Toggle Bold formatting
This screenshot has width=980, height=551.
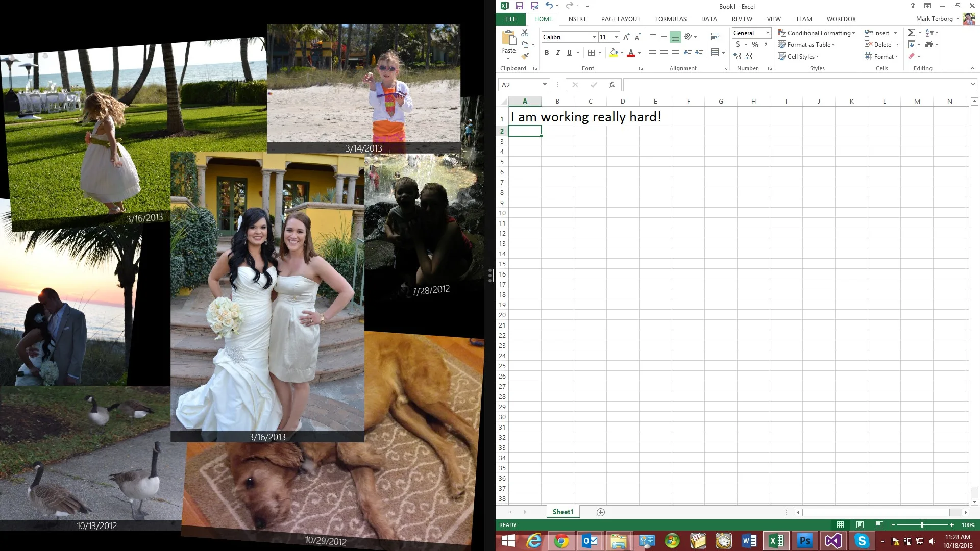pyautogui.click(x=547, y=53)
